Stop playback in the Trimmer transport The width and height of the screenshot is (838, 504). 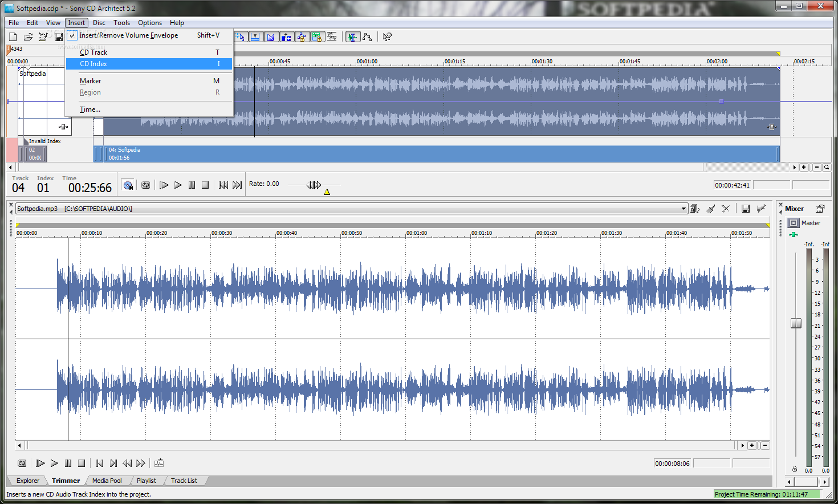[x=82, y=464]
